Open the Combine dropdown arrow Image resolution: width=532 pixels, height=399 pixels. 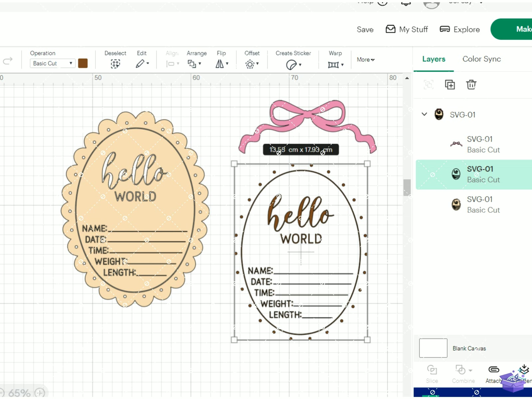tap(470, 370)
